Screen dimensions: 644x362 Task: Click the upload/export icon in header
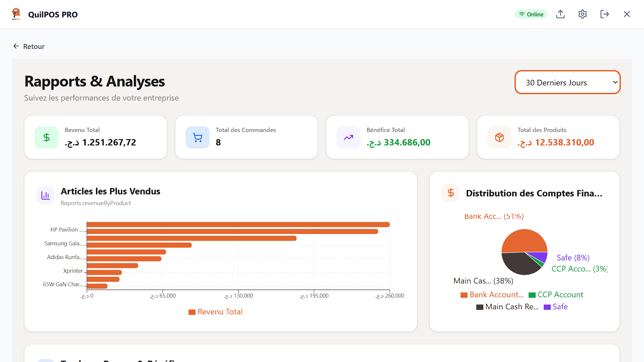[560, 14]
